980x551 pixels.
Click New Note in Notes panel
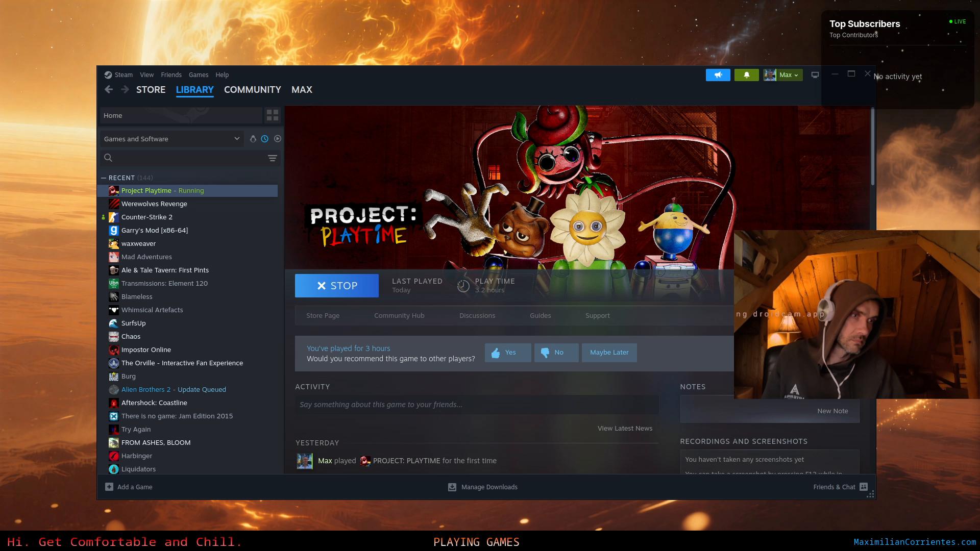click(832, 411)
